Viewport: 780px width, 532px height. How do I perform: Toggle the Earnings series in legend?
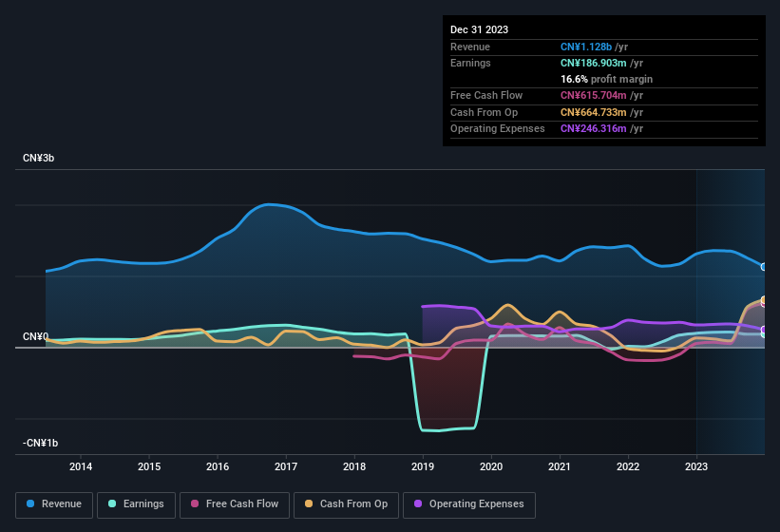[x=137, y=504]
